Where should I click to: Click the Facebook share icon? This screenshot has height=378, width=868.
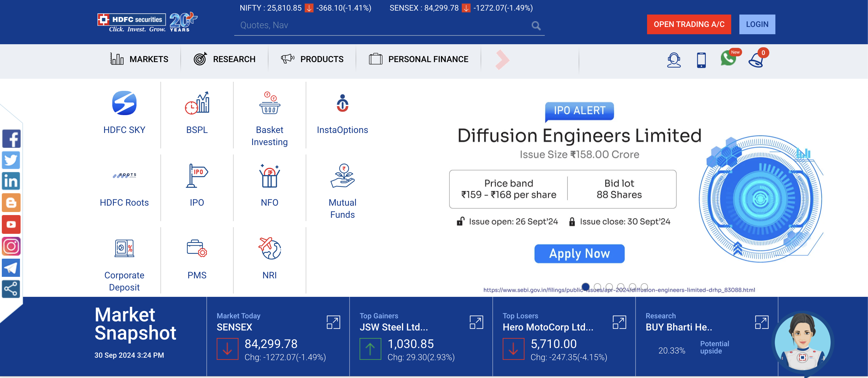(x=11, y=139)
